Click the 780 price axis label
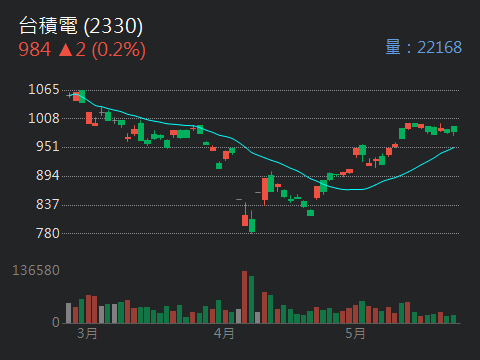Screen dimensions: 480x360 tap(48, 233)
